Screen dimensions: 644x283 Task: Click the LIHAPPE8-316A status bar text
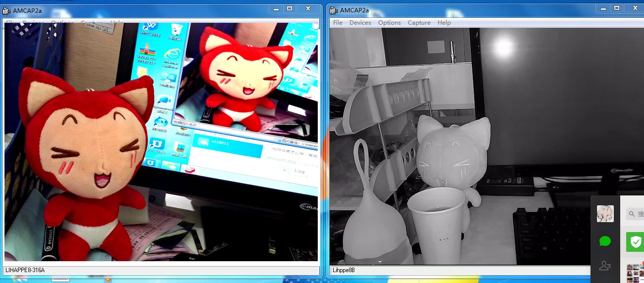pos(25,270)
